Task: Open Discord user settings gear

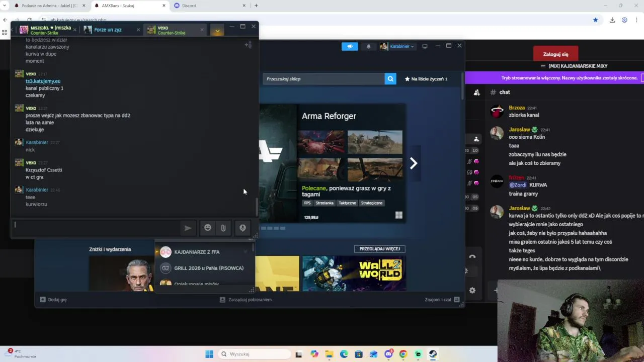Action: tap(472, 290)
